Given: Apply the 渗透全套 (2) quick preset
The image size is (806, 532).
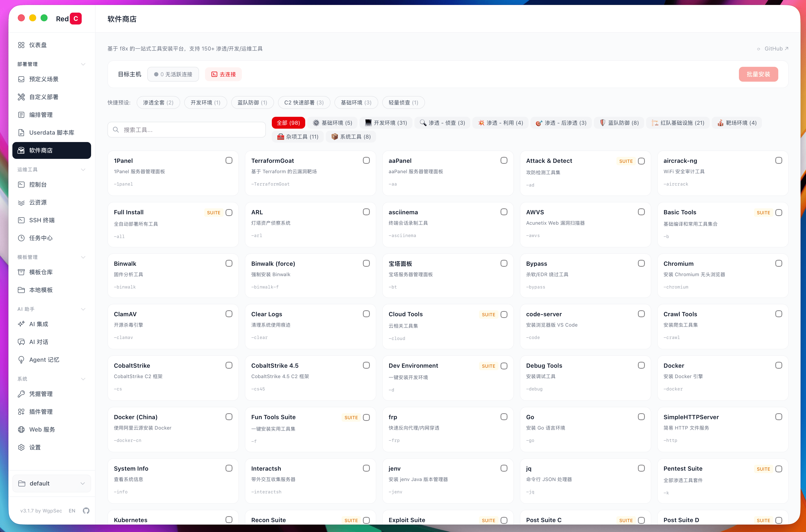Looking at the screenshot, I should [x=158, y=102].
